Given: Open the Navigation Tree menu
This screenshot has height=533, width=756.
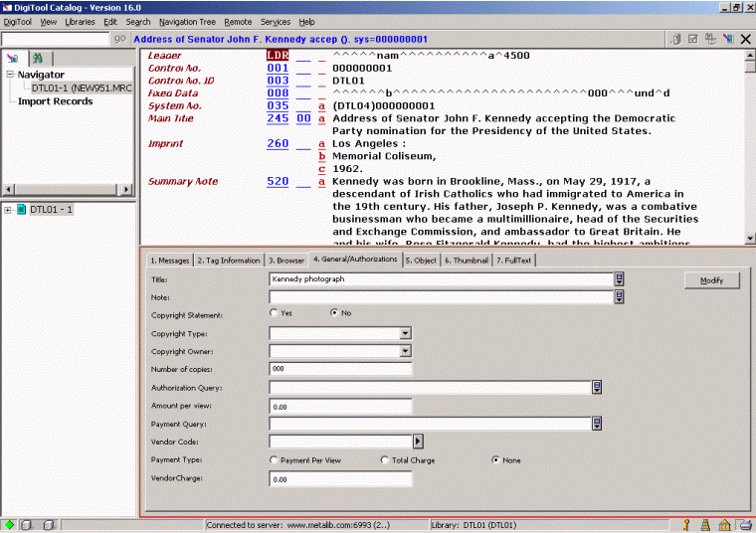Looking at the screenshot, I should [187, 21].
